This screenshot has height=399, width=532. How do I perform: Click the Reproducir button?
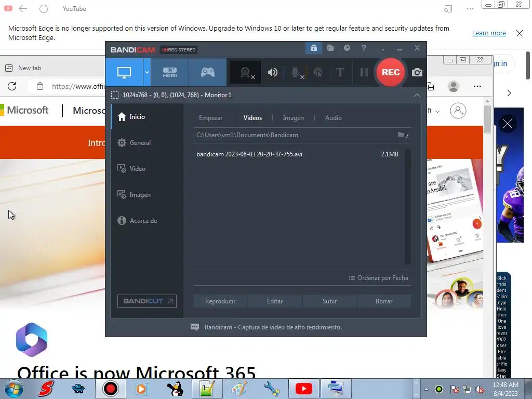coord(220,301)
